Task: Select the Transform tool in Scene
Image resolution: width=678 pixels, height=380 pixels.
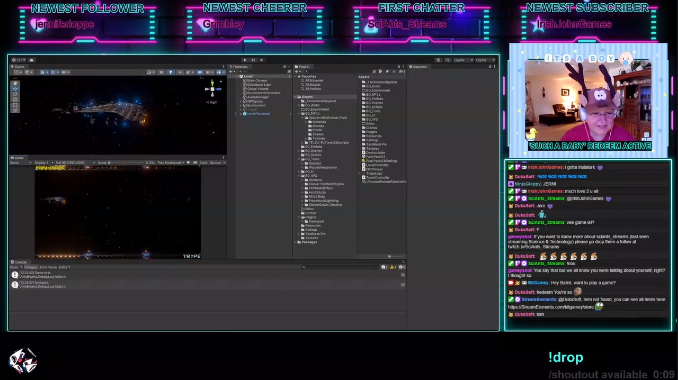Action: [15, 110]
